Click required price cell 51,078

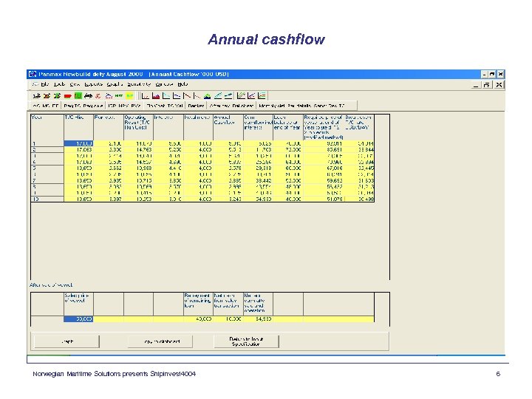point(324,199)
